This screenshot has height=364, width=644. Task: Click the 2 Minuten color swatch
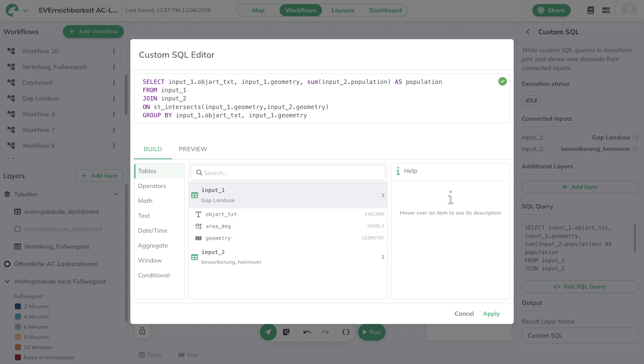tap(18, 307)
